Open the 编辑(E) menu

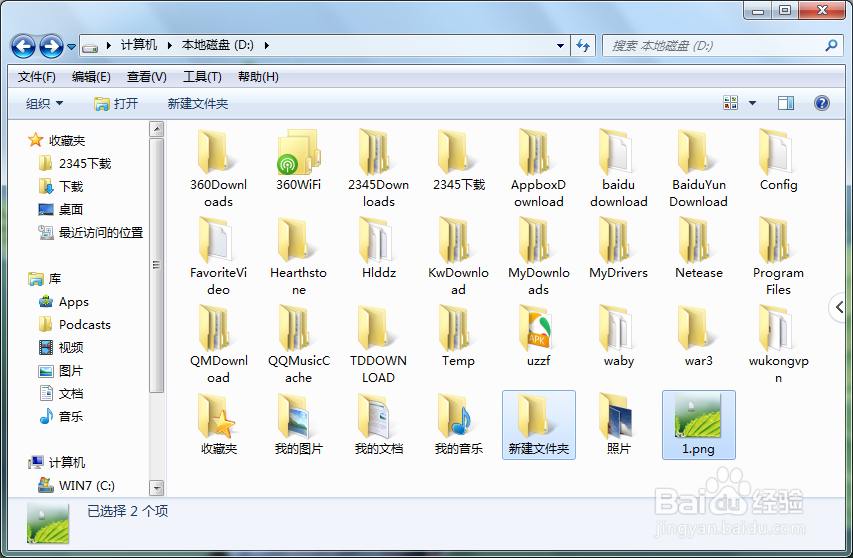pyautogui.click(x=91, y=77)
